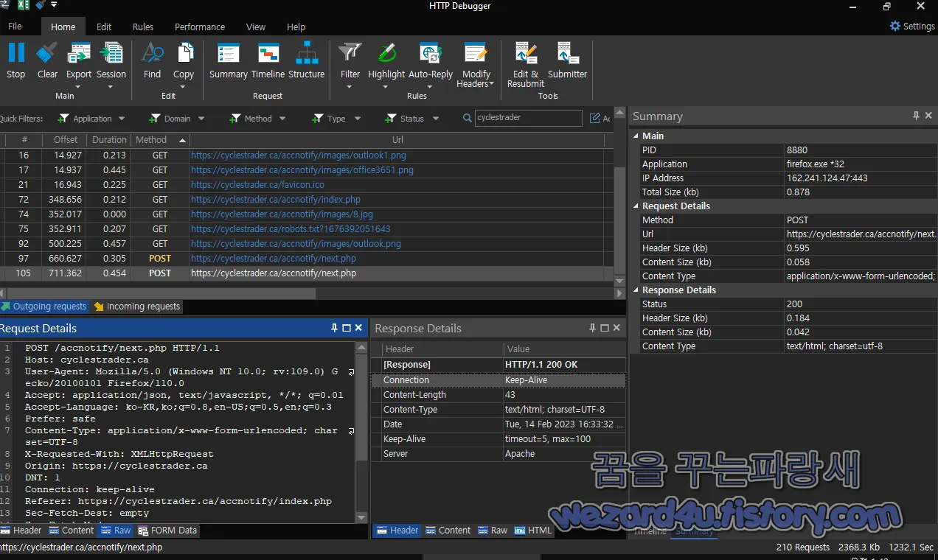Switch to the Performance ribbon tab
Image resolution: width=938 pixels, height=560 pixels.
[x=200, y=27]
